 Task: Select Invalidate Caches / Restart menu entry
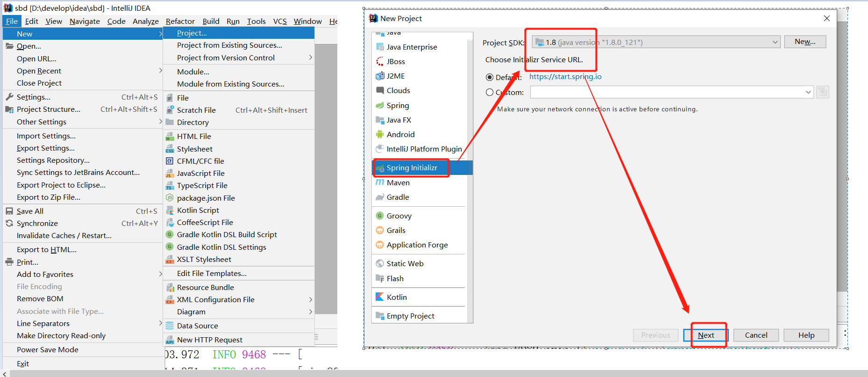pos(82,235)
